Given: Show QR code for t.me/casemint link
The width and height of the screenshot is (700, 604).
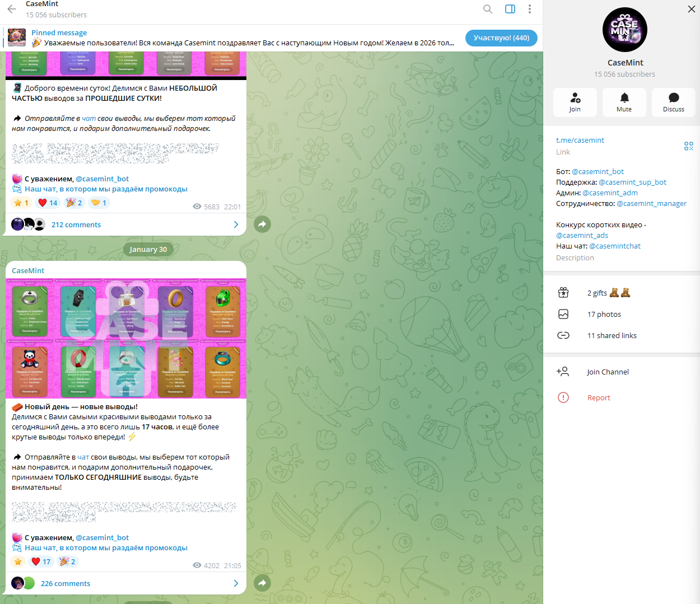Looking at the screenshot, I should click(x=689, y=146).
